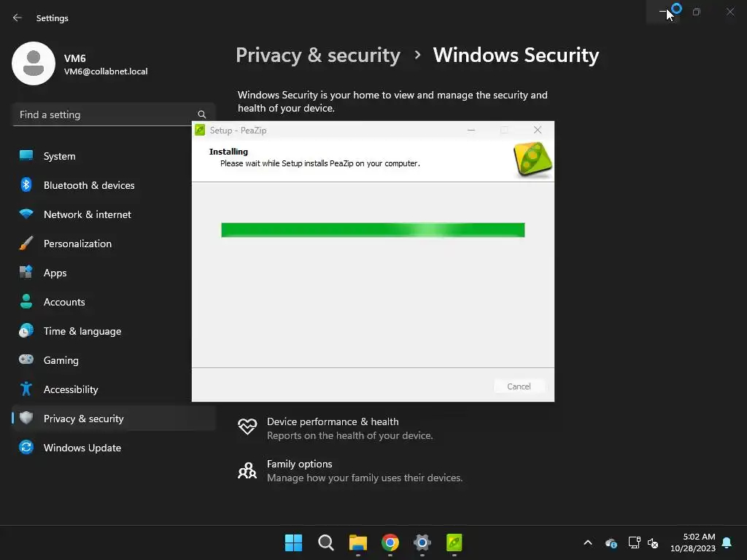Click the family people icon
Viewport: 747px width, 560px height.
coord(247,470)
